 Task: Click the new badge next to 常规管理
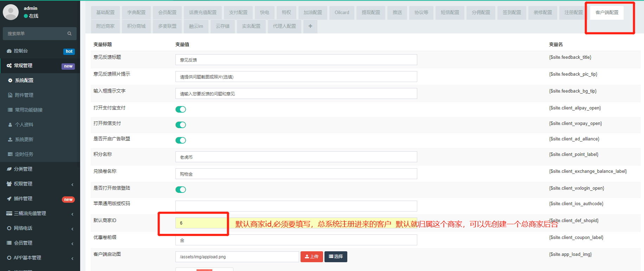68,66
